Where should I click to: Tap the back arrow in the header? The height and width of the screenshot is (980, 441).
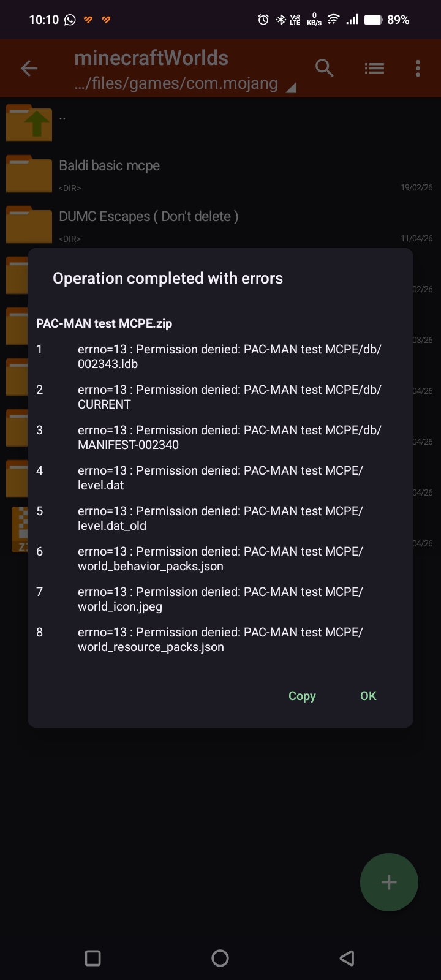click(29, 69)
